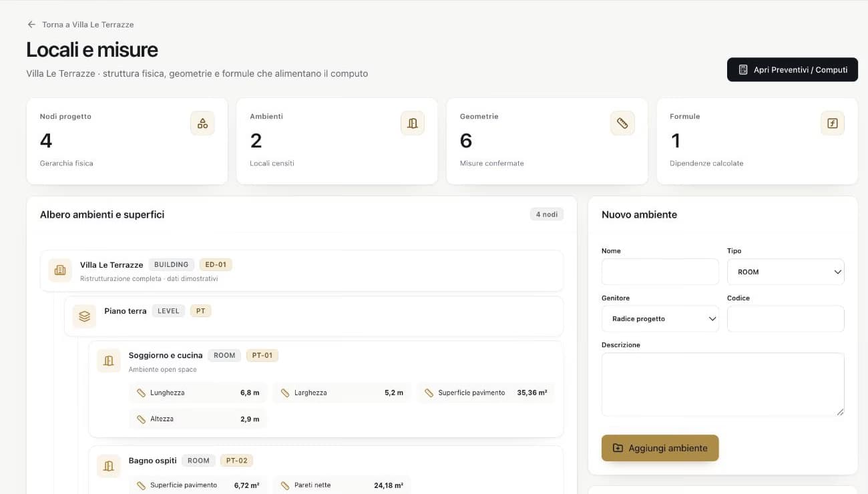868x494 pixels.
Task: Select the Soggiorno e cucina tree node
Action: (326, 389)
